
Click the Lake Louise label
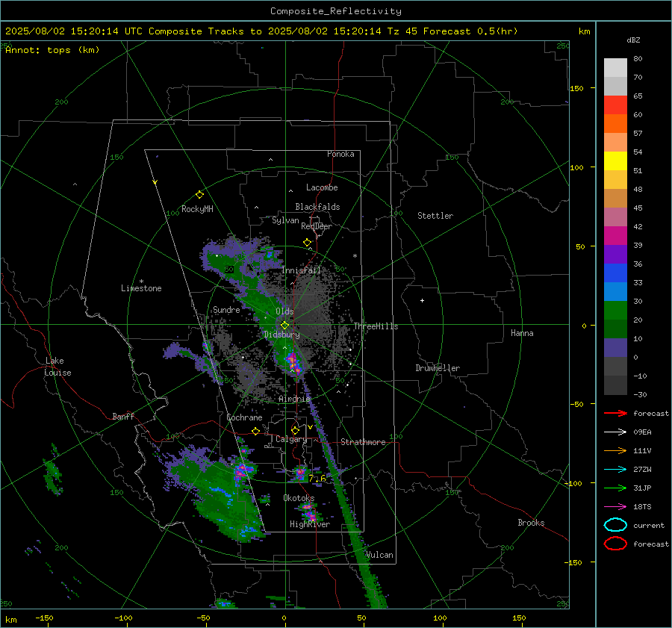tap(57, 367)
